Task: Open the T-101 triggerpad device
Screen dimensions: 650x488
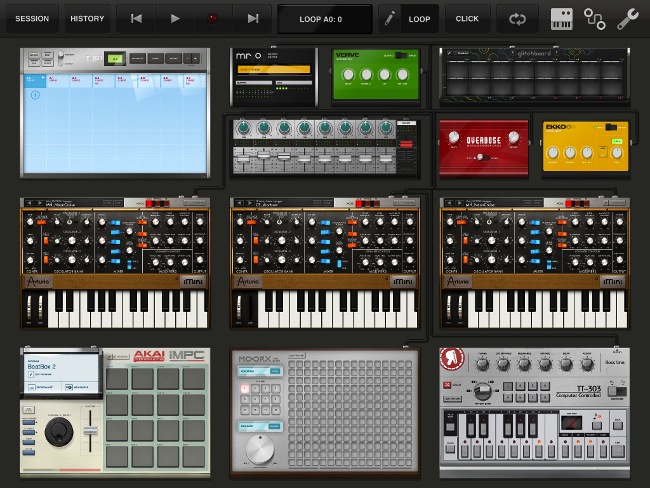Action: coord(115,113)
